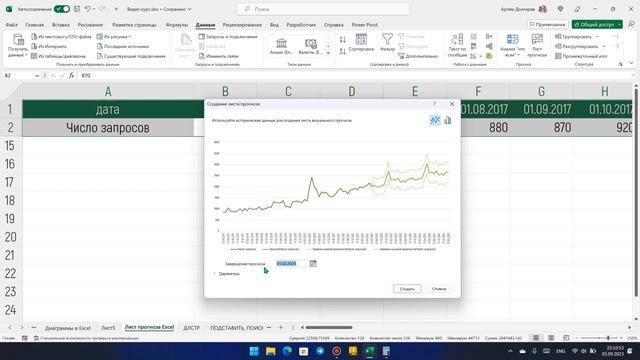Switch to the Вставка tab

click(x=61, y=25)
